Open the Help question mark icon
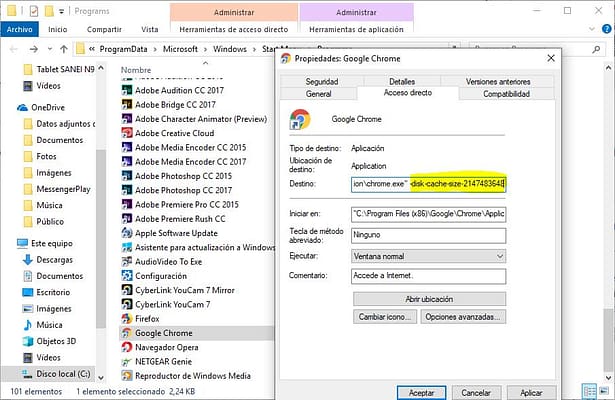This screenshot has width=615, height=400. tap(606, 29)
